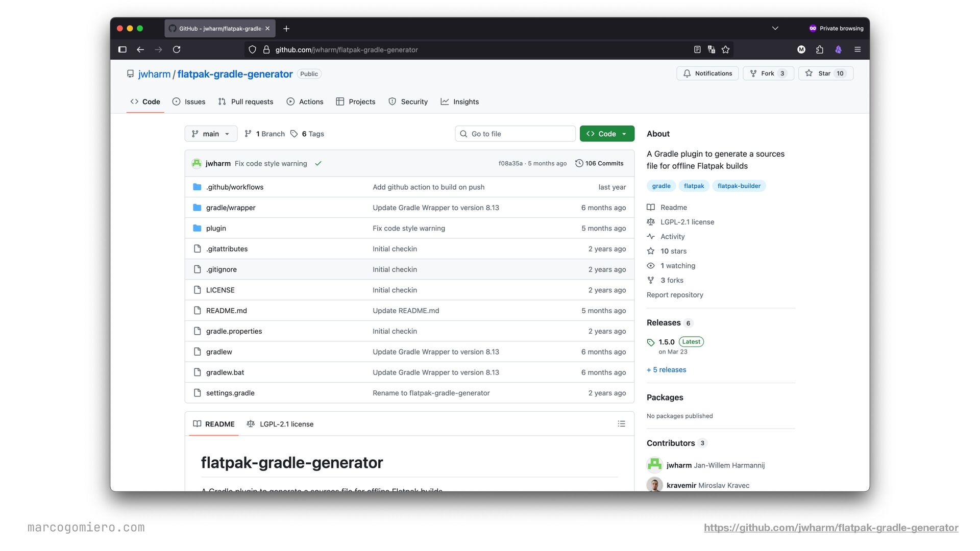Open 106 Commits history link
This screenshot has width=980, height=551.
pyautogui.click(x=599, y=163)
